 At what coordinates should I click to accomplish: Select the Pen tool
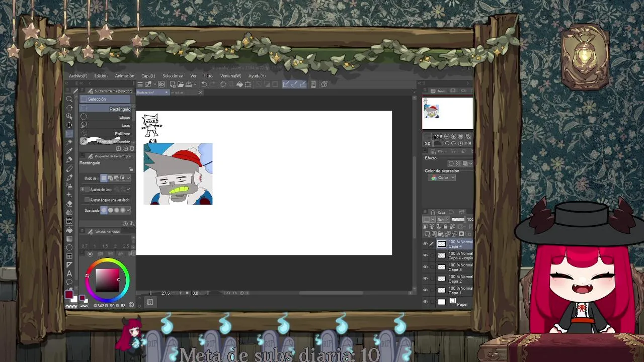[x=69, y=159]
